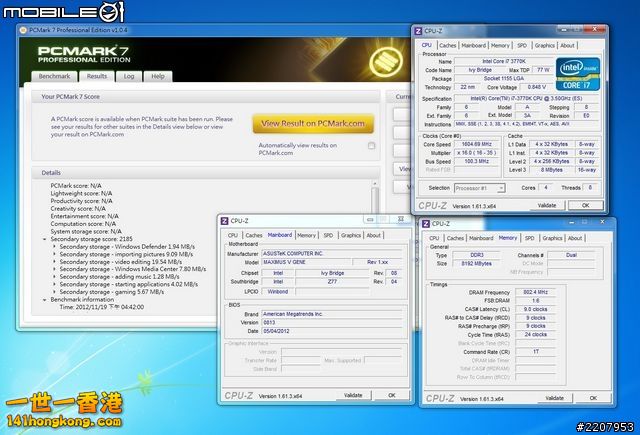This screenshot has height=435, width=640.
Task: Click the CPU-Z icon in the Memory window title bar
Action: click(x=428, y=224)
